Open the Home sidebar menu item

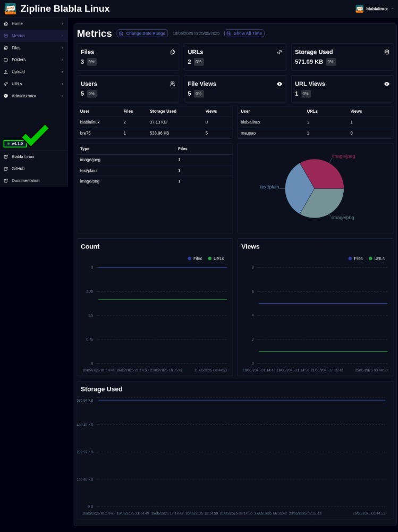coord(18,24)
